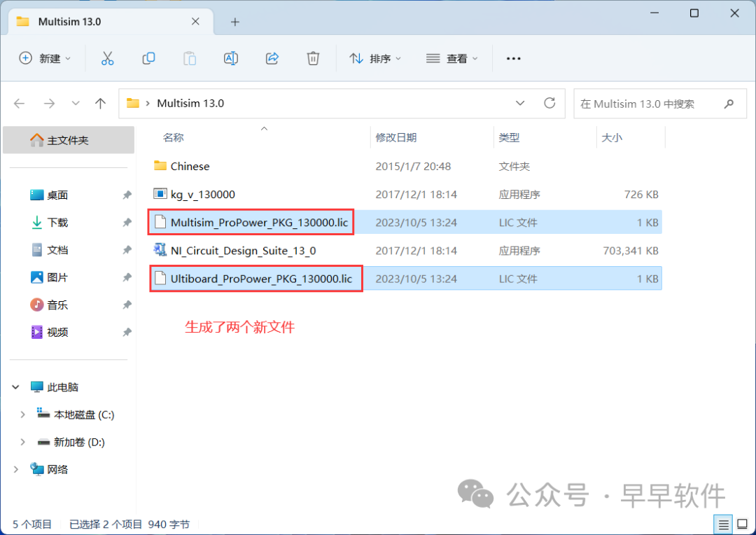Image resolution: width=756 pixels, height=535 pixels.
Task: Select Ultiboard_ProPower_PKG_130000.lic file
Action: point(261,279)
